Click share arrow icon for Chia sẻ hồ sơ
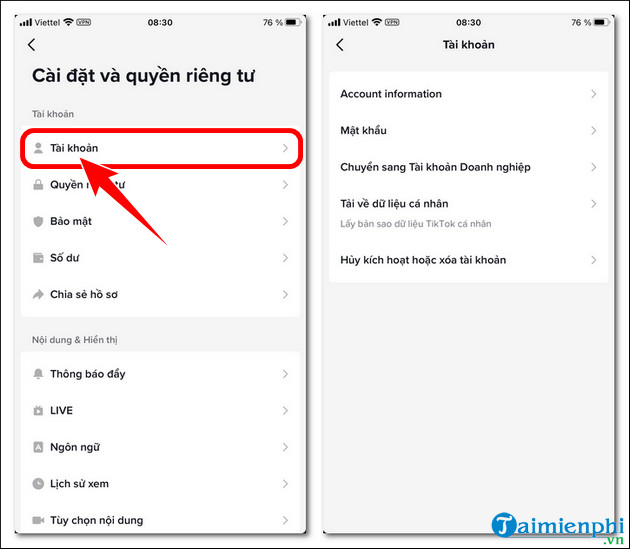 tap(38, 294)
